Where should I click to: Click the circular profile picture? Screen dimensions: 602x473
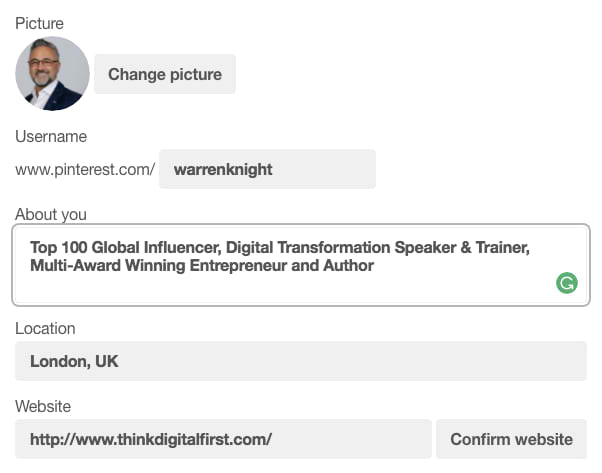coord(52,74)
